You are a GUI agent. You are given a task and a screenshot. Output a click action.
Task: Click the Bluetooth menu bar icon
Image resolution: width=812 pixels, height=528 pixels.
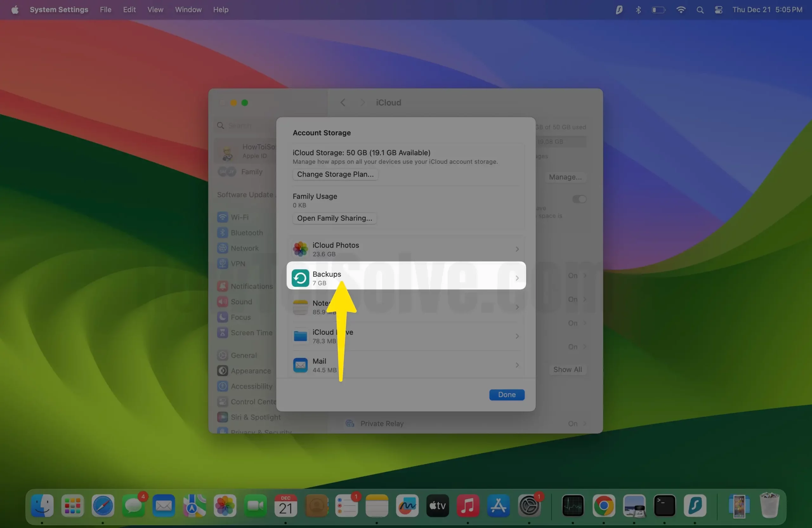pyautogui.click(x=638, y=10)
